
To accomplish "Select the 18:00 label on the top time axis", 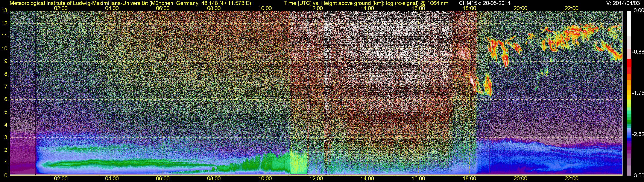I will pos(469,8).
